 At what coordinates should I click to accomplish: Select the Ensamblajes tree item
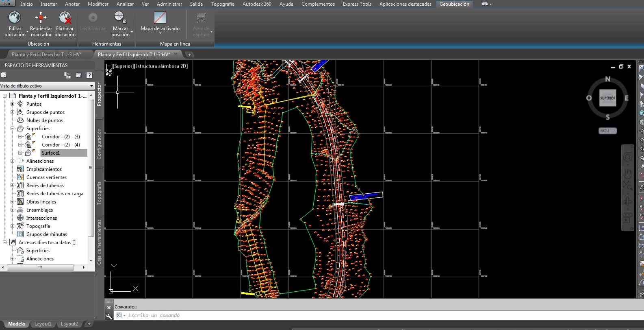pos(39,210)
